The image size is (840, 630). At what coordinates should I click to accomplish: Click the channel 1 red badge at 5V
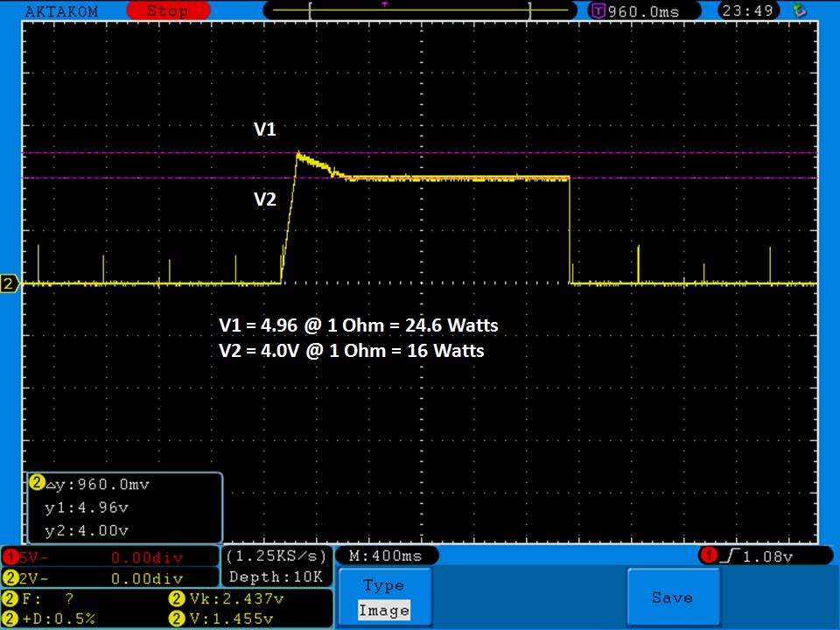[10, 556]
